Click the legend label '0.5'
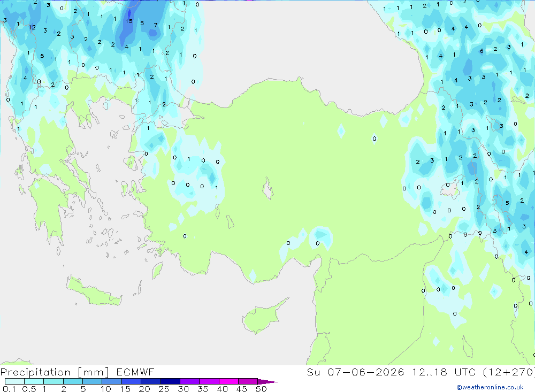This screenshot has width=535, height=392. [29, 389]
